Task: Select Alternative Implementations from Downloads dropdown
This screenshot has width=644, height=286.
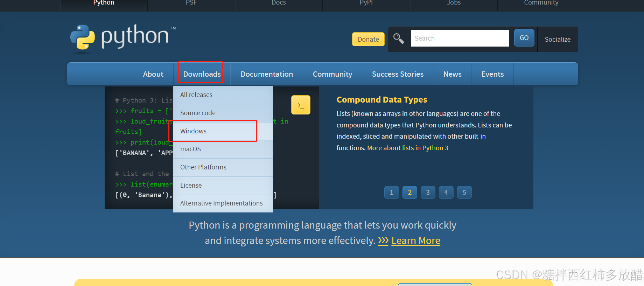Action: (x=223, y=203)
